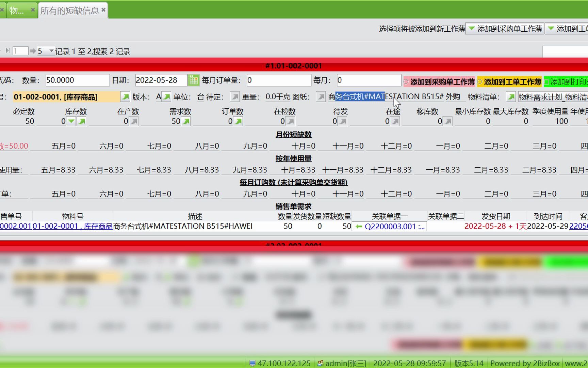The height and width of the screenshot is (368, 588).
Task: Click the 2022-05-28 09:59:57 timestamp in status bar
Action: (409, 363)
